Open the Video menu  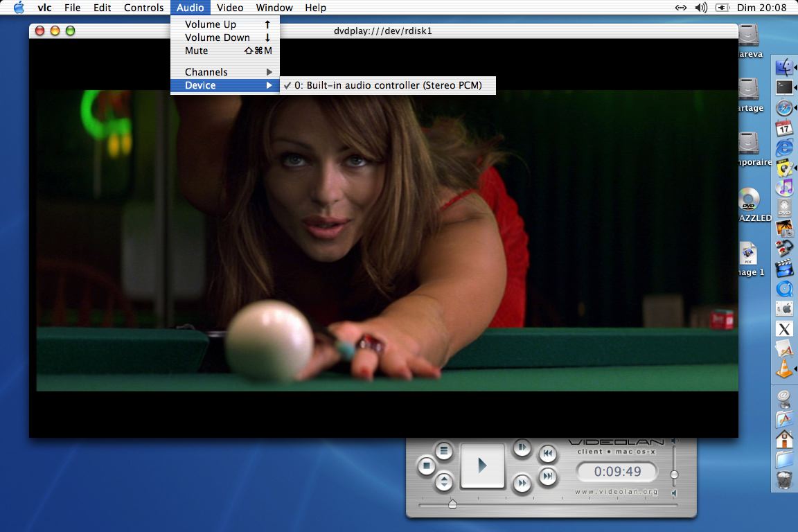pos(229,8)
